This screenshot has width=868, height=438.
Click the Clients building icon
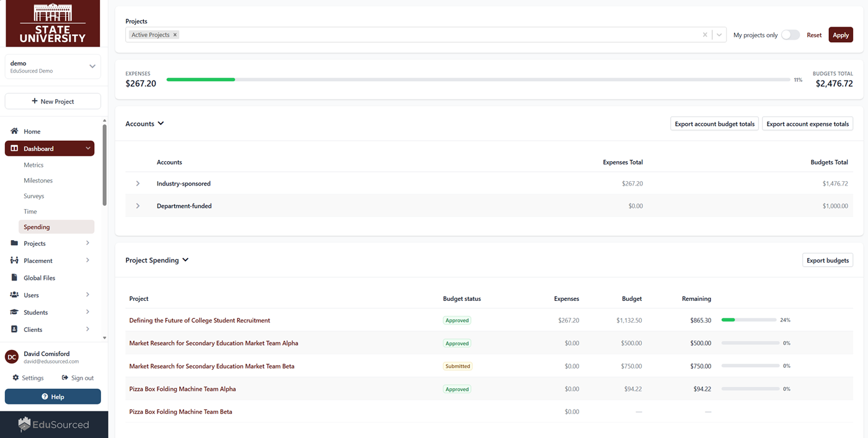[14, 329]
